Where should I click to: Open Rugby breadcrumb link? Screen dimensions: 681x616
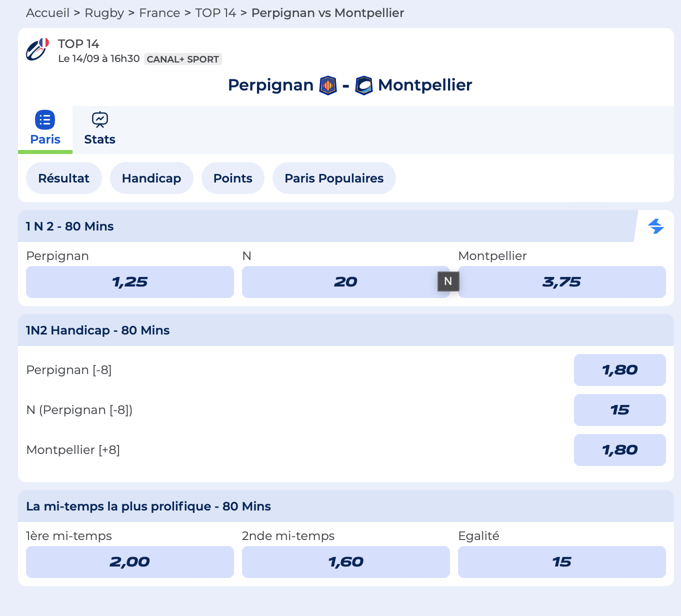(104, 13)
